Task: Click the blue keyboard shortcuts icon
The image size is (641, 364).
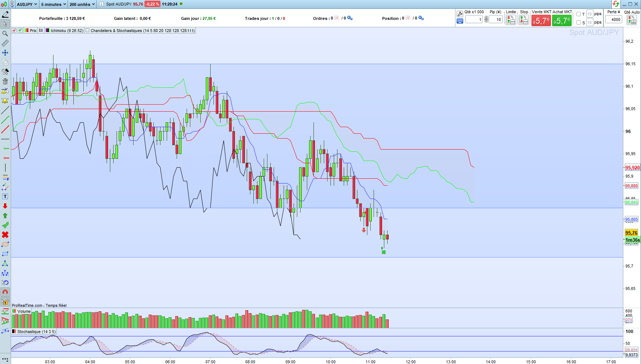Action: point(460,21)
